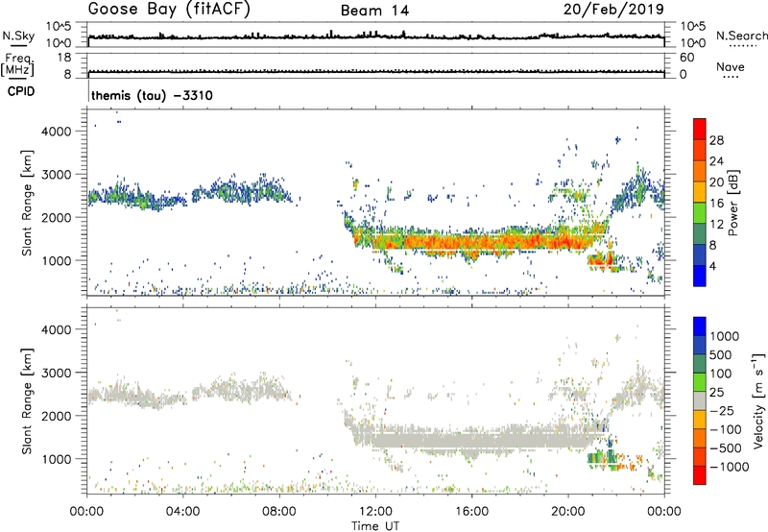Click the "60" Nave axis tick label

686,58
